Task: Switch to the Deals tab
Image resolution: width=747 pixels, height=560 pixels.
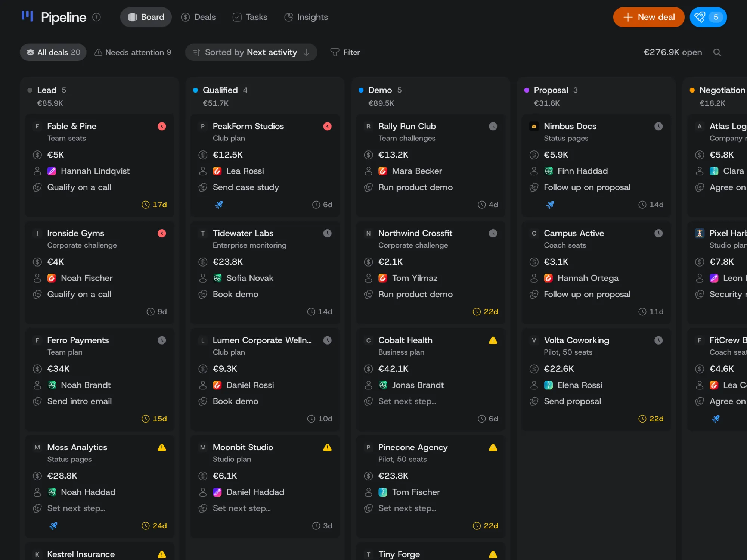Action: click(x=198, y=17)
